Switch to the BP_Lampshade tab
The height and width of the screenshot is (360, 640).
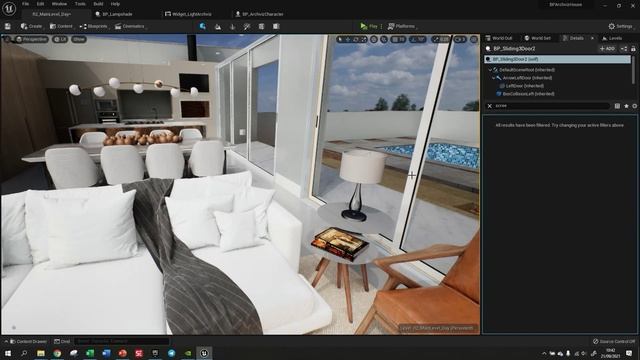[114, 14]
